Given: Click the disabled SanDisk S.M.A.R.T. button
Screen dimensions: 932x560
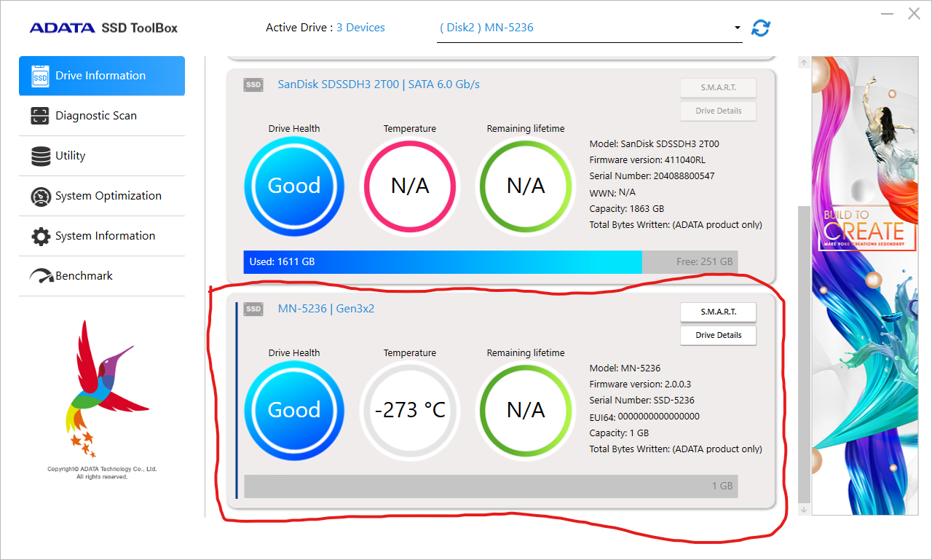Looking at the screenshot, I should (x=719, y=87).
